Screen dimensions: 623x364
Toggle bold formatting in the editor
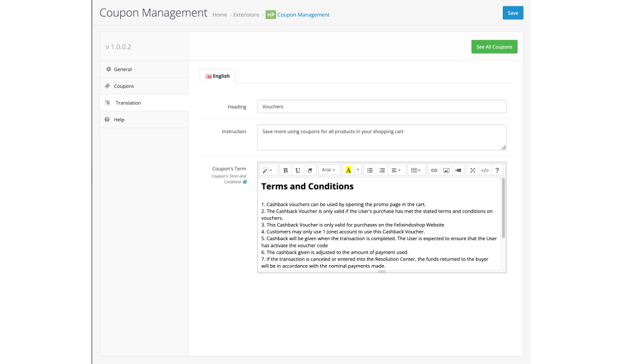(x=285, y=170)
